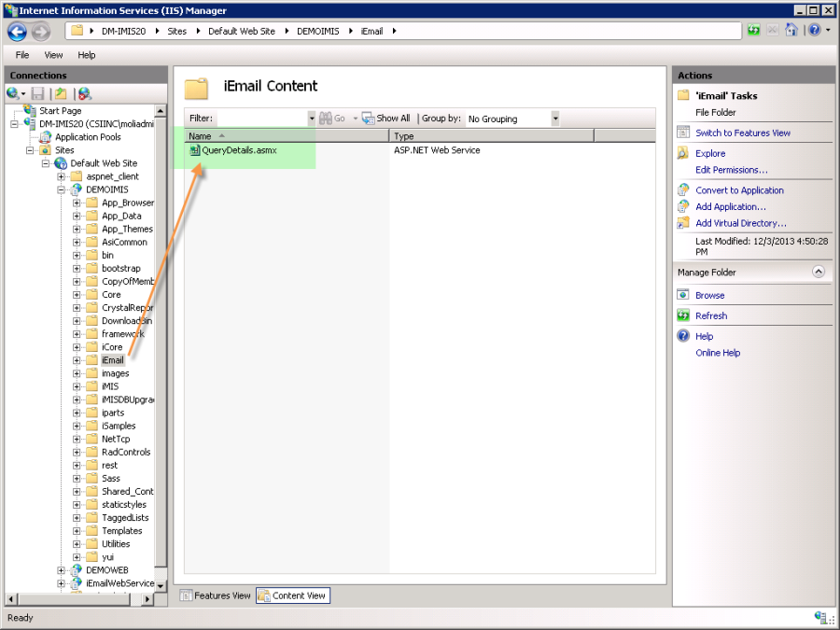
Task: Expand the iEmailWebService tree node
Action: click(x=62, y=583)
